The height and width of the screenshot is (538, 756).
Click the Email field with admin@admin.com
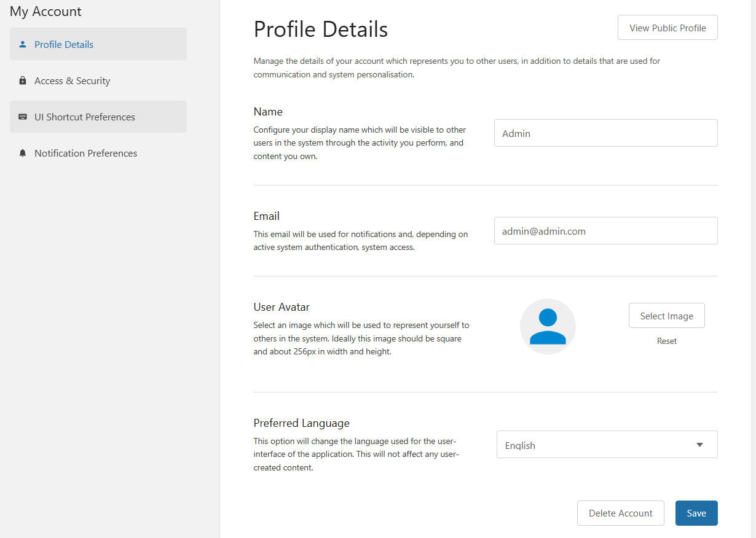point(606,231)
